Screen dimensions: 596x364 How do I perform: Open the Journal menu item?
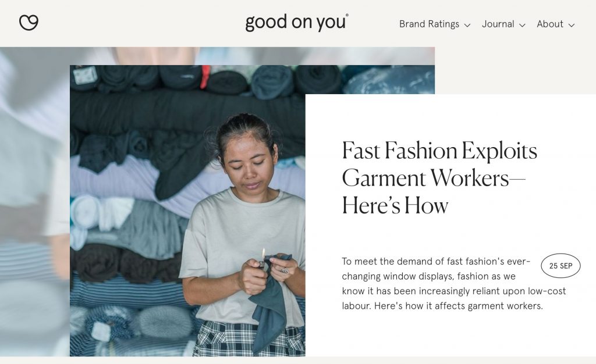[498, 24]
